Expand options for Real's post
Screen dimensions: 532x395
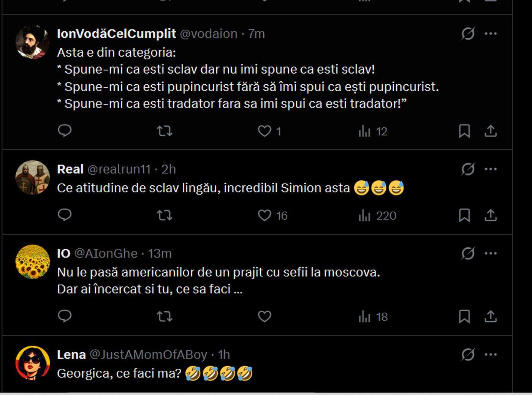[x=490, y=169]
